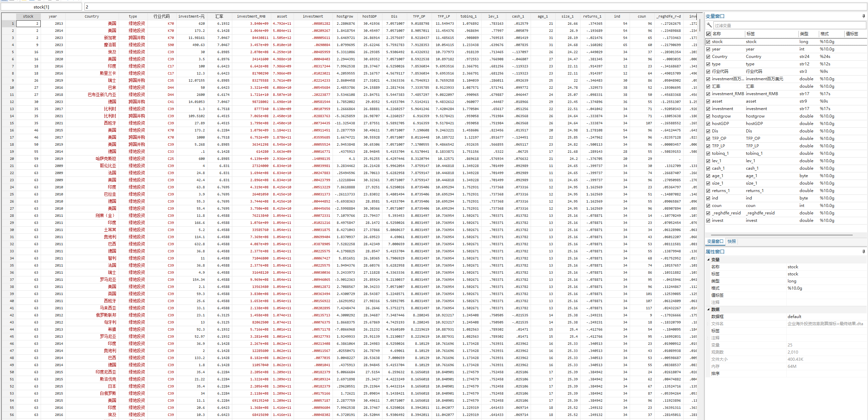Uncheck the hostGDP variable checkbox
Image resolution: width=868 pixels, height=420 pixels.
click(x=708, y=124)
